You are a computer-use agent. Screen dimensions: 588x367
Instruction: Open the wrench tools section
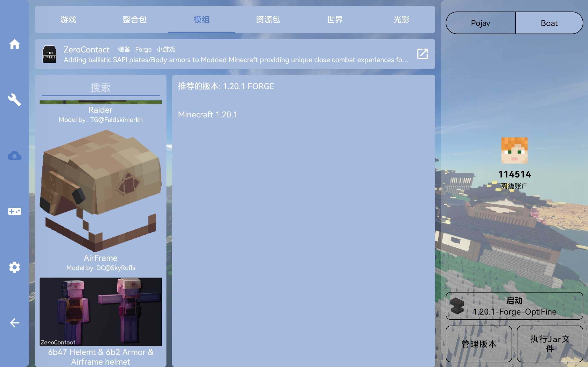[x=14, y=100]
